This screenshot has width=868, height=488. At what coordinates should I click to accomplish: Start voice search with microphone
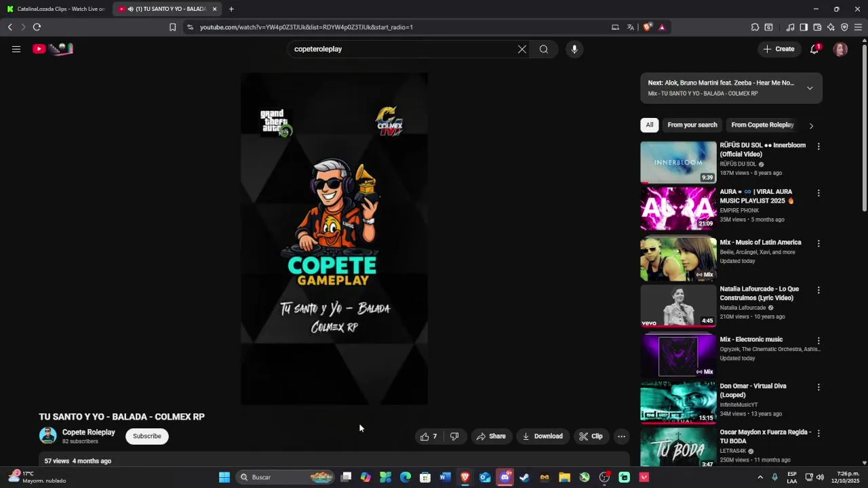tap(574, 49)
